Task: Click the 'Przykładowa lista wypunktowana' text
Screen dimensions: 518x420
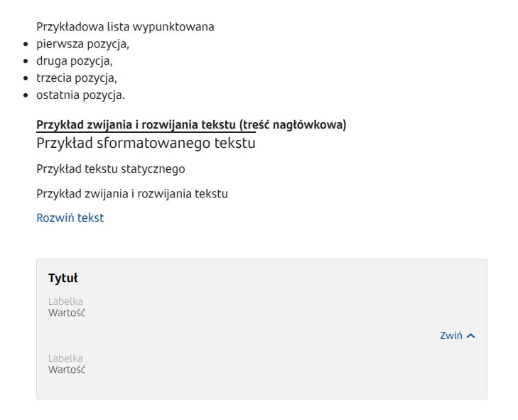Action: pyautogui.click(x=125, y=27)
